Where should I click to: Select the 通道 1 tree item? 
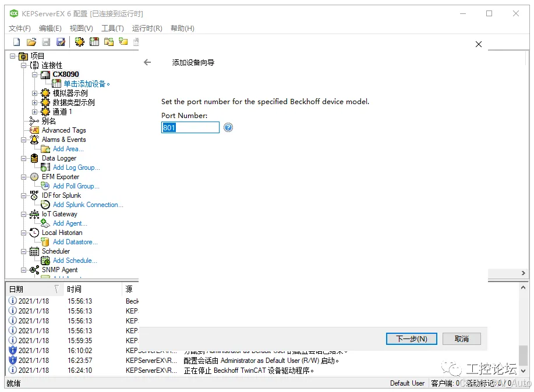(x=62, y=112)
